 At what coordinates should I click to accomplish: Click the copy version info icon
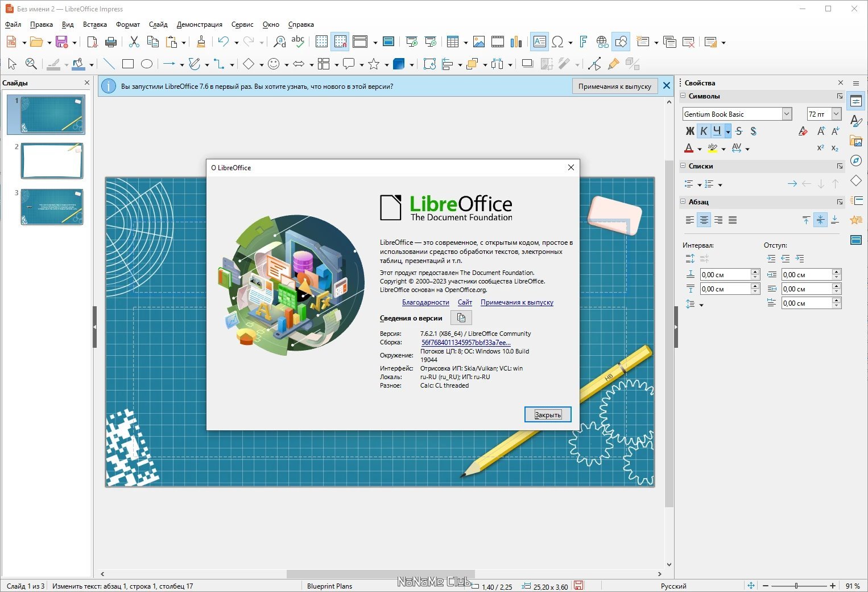click(x=461, y=318)
